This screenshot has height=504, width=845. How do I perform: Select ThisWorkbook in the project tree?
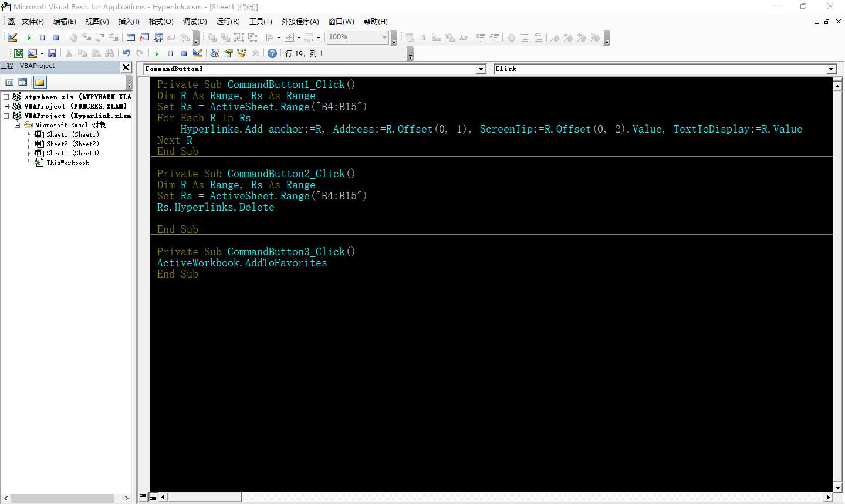(67, 163)
